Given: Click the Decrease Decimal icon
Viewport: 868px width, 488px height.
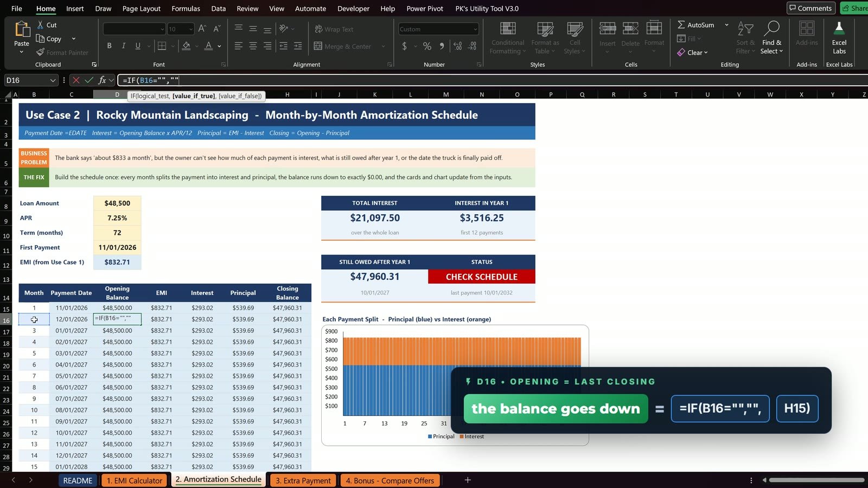Looking at the screenshot, I should click(x=472, y=46).
